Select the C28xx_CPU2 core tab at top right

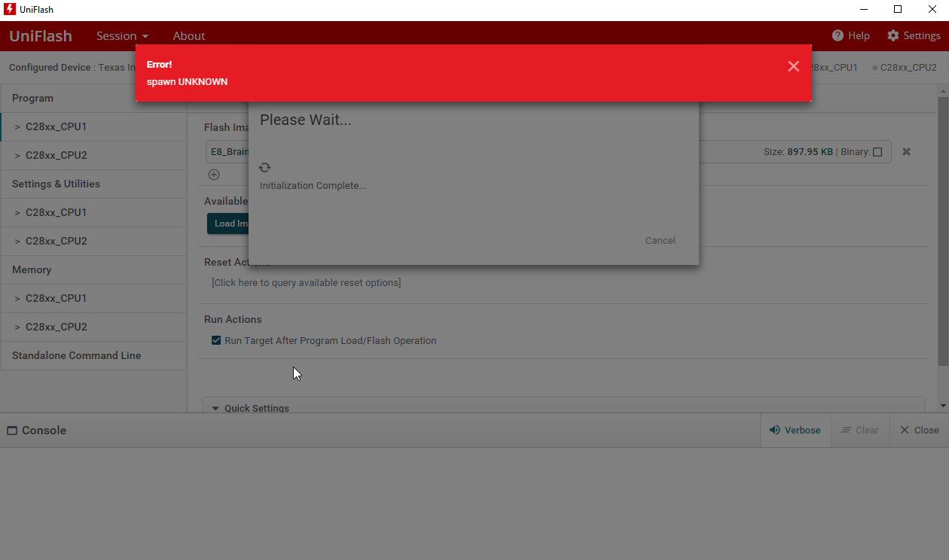coord(905,67)
